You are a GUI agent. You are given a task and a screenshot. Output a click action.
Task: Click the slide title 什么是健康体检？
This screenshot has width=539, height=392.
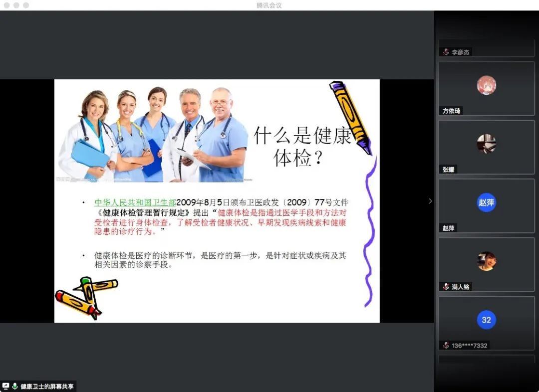point(302,146)
